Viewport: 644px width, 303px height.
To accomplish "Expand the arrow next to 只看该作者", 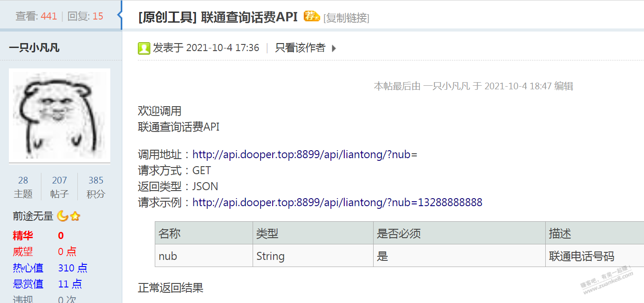I will point(334,48).
